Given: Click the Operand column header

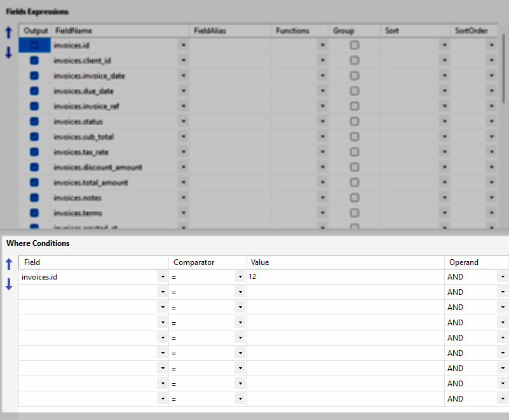Looking at the screenshot, I should (x=476, y=262).
